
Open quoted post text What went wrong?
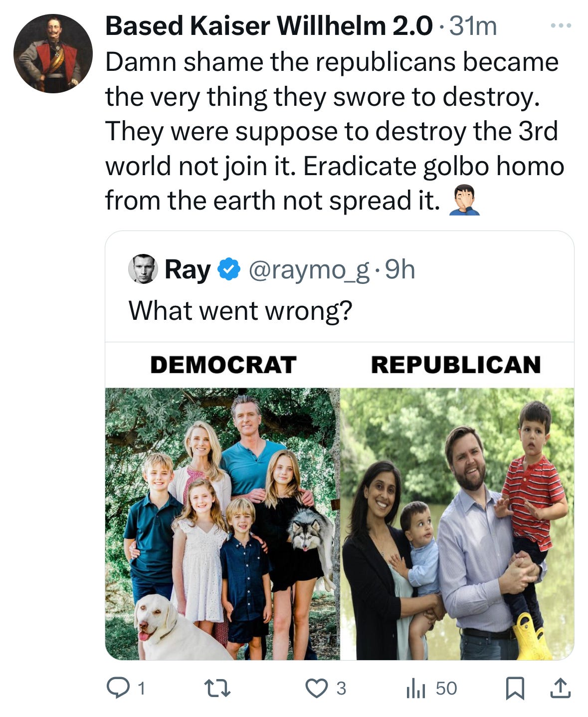[x=240, y=310]
